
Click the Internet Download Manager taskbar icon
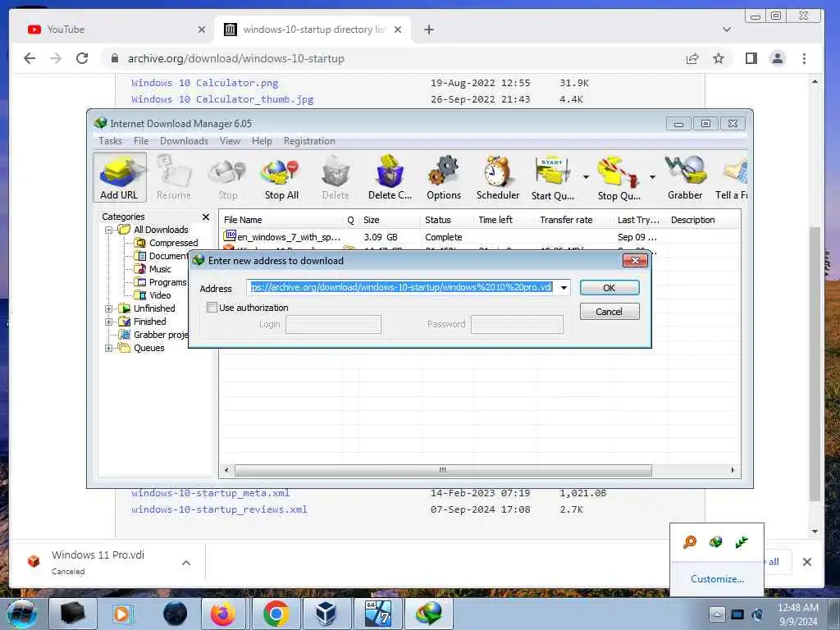click(429, 614)
